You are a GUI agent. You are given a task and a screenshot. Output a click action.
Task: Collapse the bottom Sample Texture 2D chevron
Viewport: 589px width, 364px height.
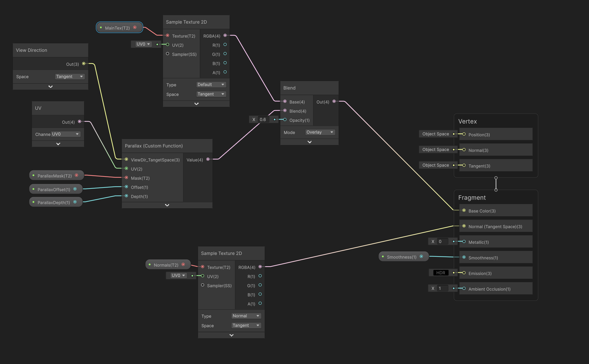(x=231, y=335)
